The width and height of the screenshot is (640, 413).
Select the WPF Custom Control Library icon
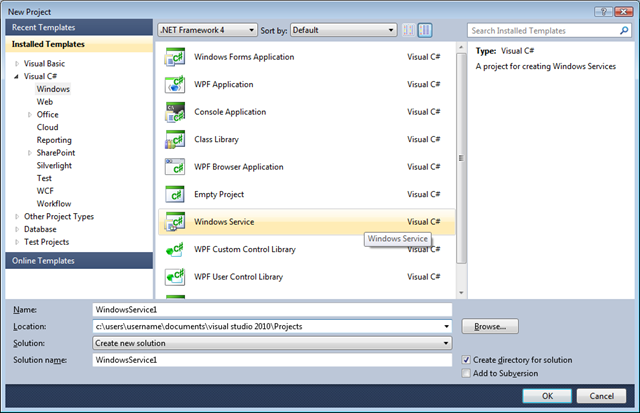pyautogui.click(x=175, y=249)
